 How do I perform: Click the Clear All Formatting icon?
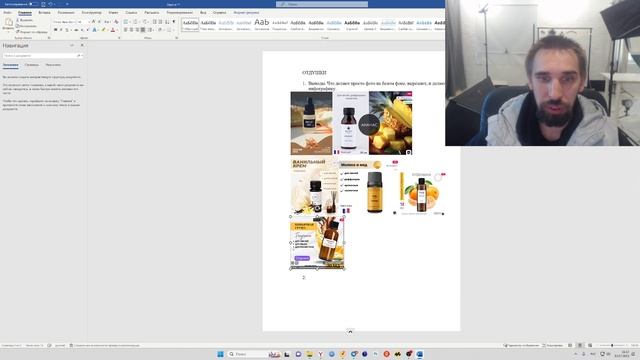click(116, 21)
